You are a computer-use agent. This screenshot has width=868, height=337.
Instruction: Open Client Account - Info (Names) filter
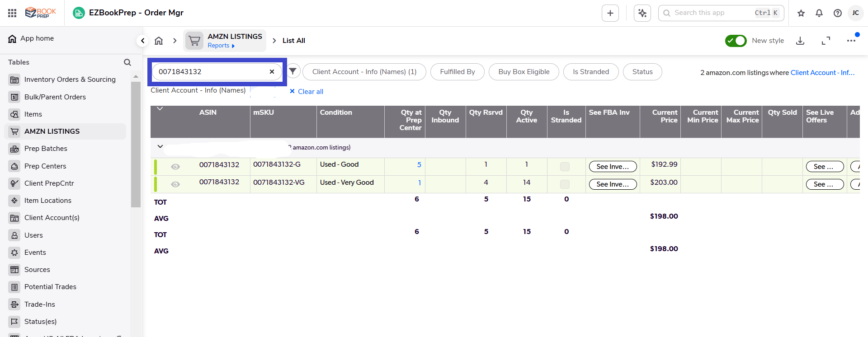(x=364, y=72)
